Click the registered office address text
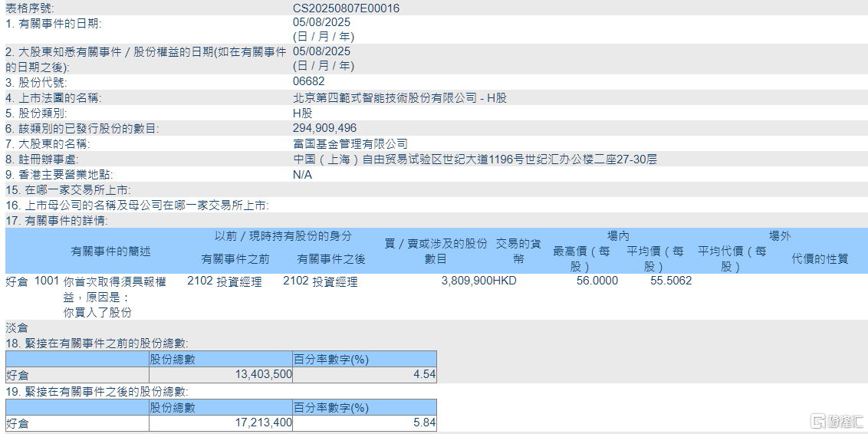Image resolution: width=868 pixels, height=434 pixels. click(x=475, y=159)
